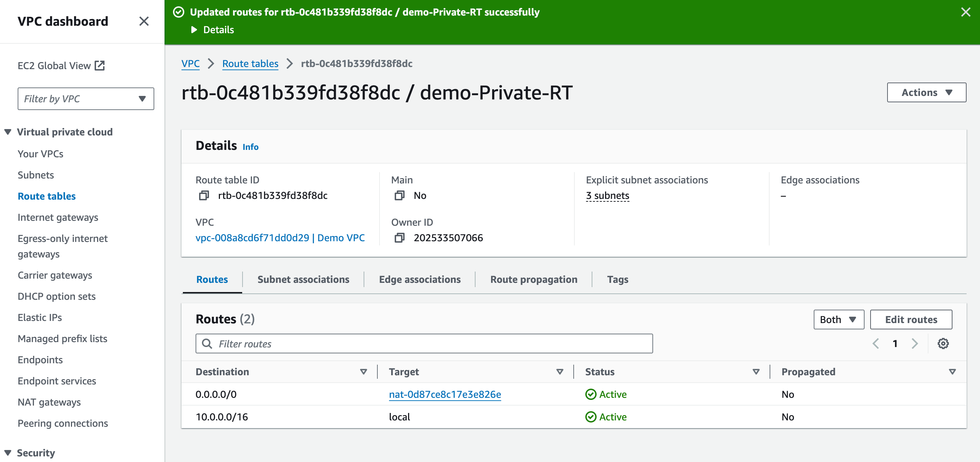This screenshot has height=462, width=980.
Task: Click Active status of 10.0.0.0/16 route
Action: coord(606,417)
